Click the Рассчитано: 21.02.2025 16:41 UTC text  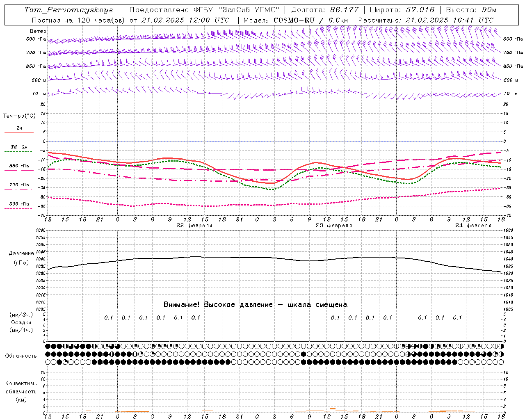pos(426,20)
